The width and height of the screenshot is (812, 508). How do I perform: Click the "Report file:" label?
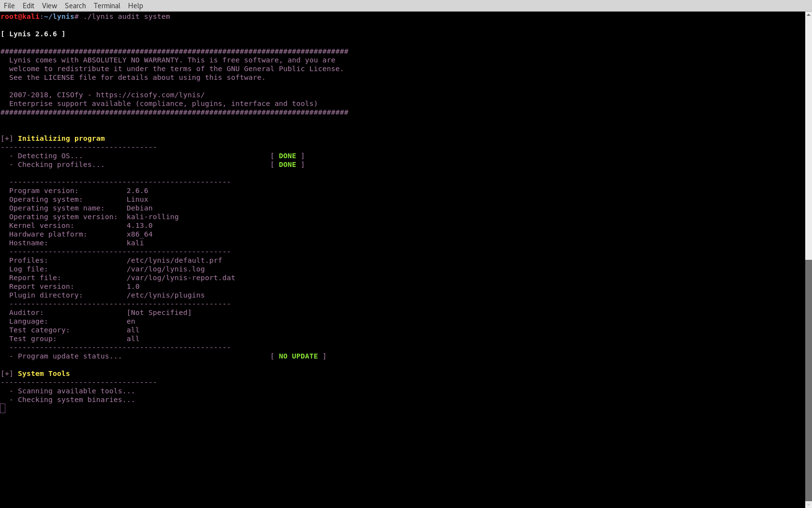tap(35, 278)
